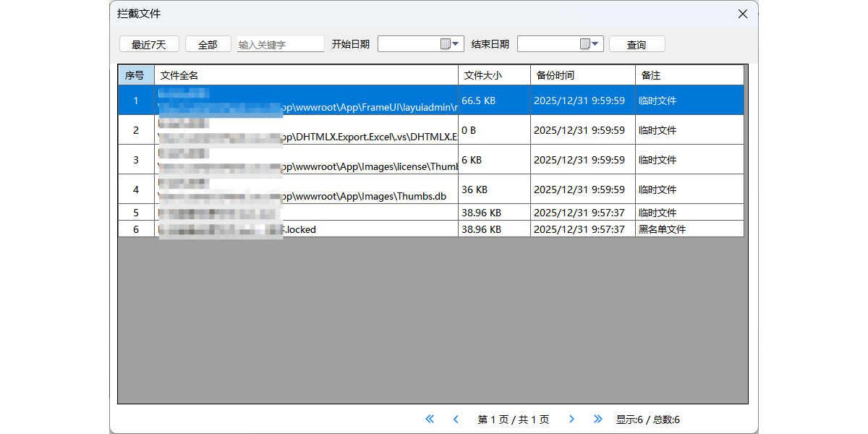Select row 6 marked 黑名单文件
868x434 pixels.
coord(477,229)
